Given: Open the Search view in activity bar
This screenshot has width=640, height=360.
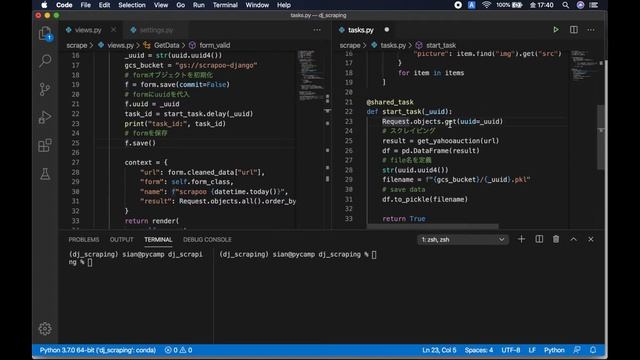Looking at the screenshot, I should (x=45, y=61).
